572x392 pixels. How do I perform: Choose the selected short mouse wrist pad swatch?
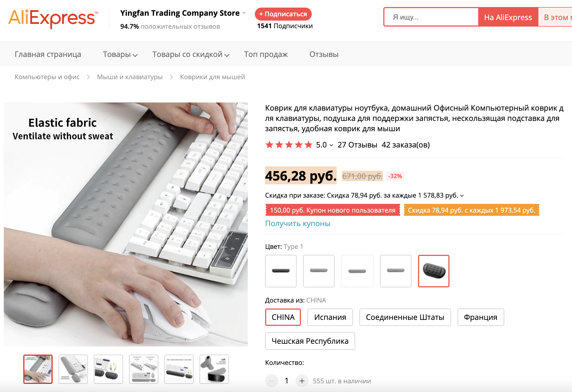[433, 271]
